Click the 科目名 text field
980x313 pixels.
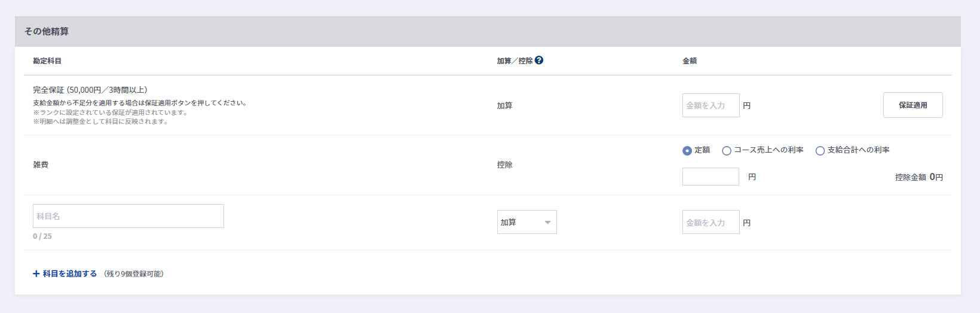pos(128,216)
